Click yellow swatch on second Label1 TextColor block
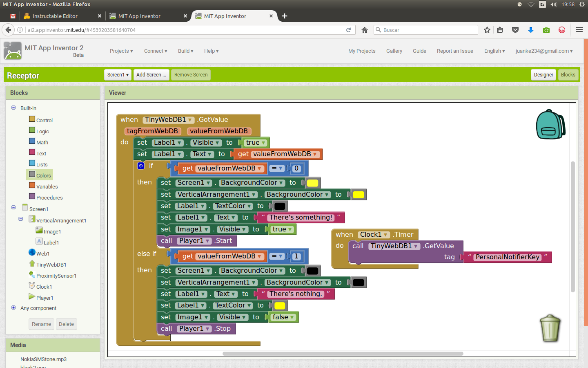 tap(280, 306)
